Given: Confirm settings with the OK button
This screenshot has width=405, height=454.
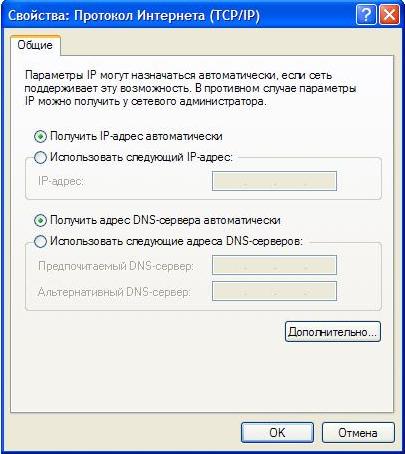Looking at the screenshot, I should tap(277, 433).
